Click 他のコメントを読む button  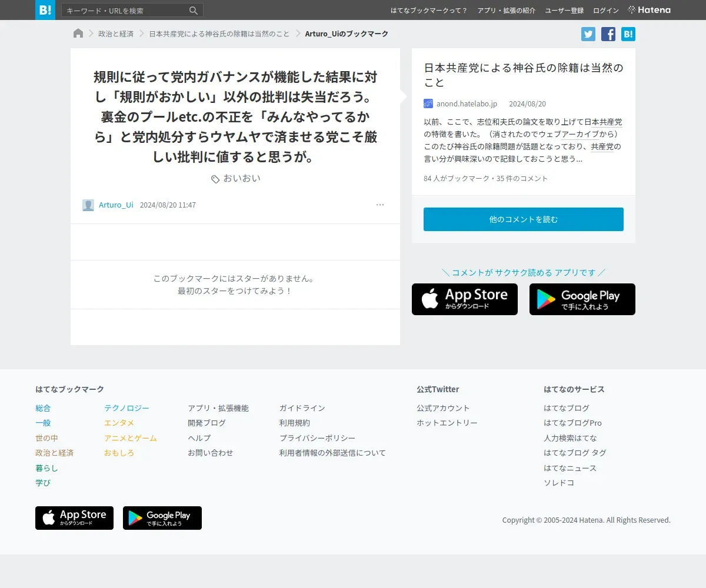(524, 219)
